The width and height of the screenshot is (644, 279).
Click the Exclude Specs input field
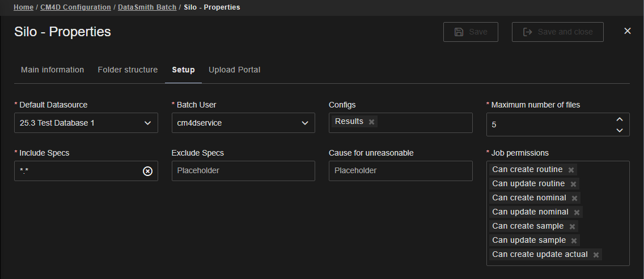coord(243,171)
